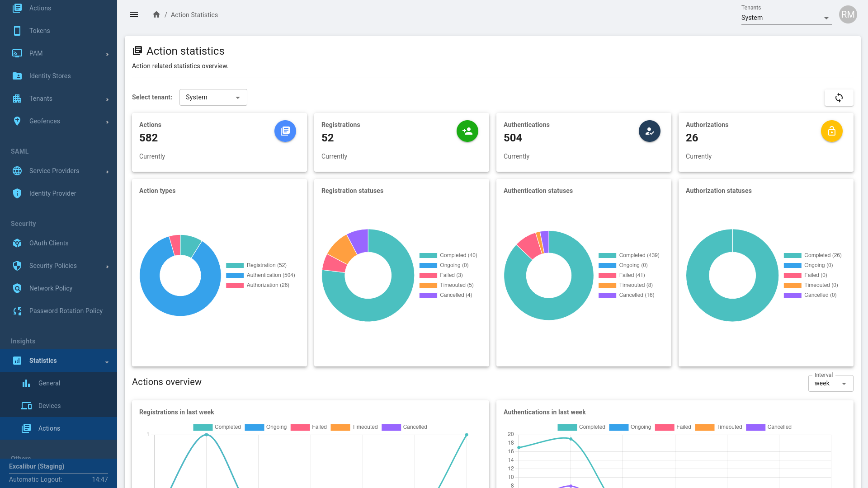Click the hamburger menu icon
This screenshot has height=488, width=868.
click(x=134, y=14)
